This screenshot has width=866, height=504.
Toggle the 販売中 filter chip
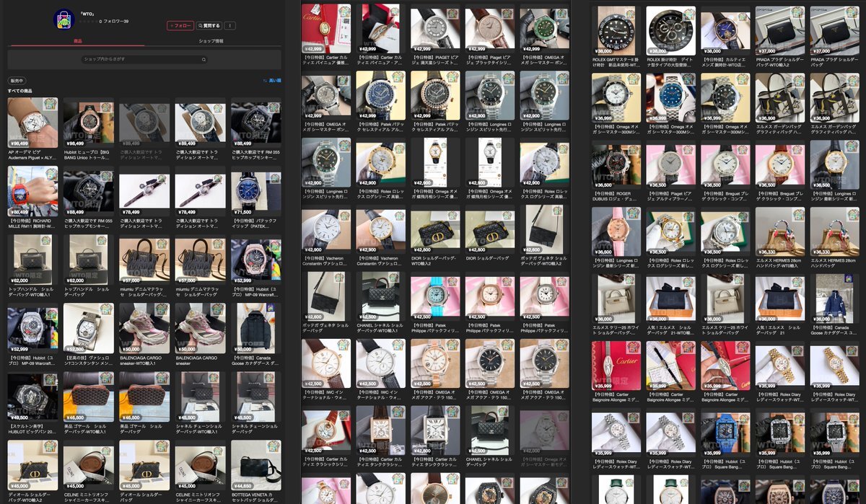pos(17,81)
